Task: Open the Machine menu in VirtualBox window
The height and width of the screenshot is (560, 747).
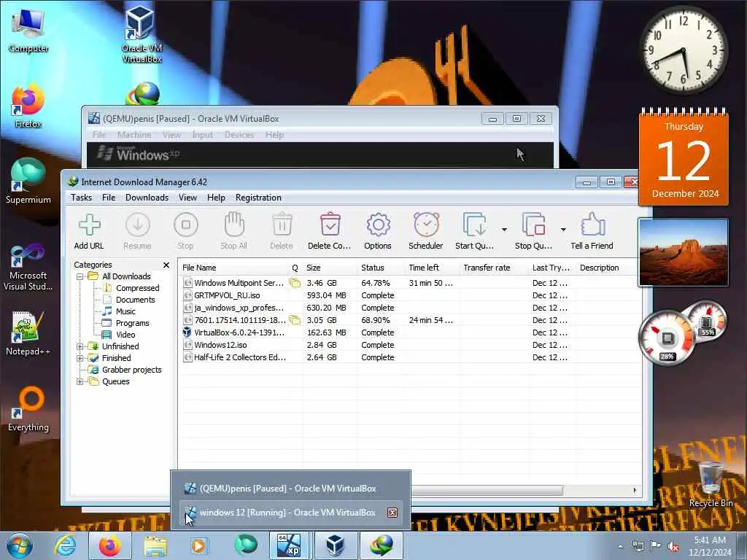Action: 134,135
